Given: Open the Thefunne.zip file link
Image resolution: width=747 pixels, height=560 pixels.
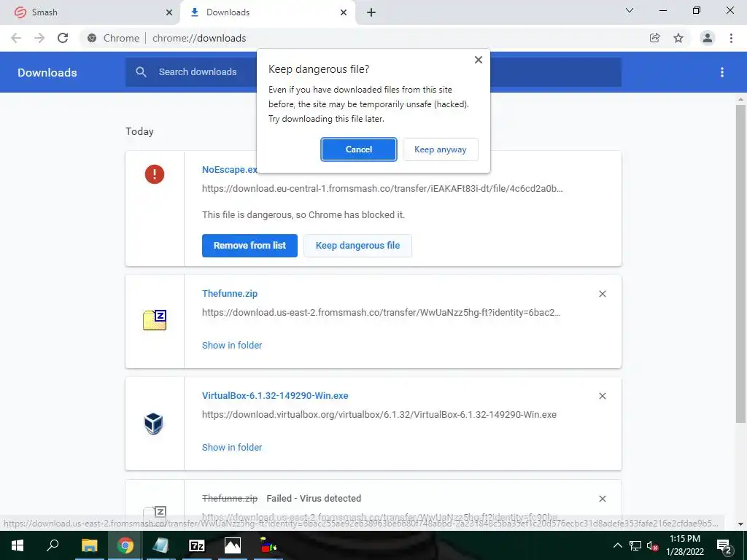Looking at the screenshot, I should pyautogui.click(x=230, y=293).
